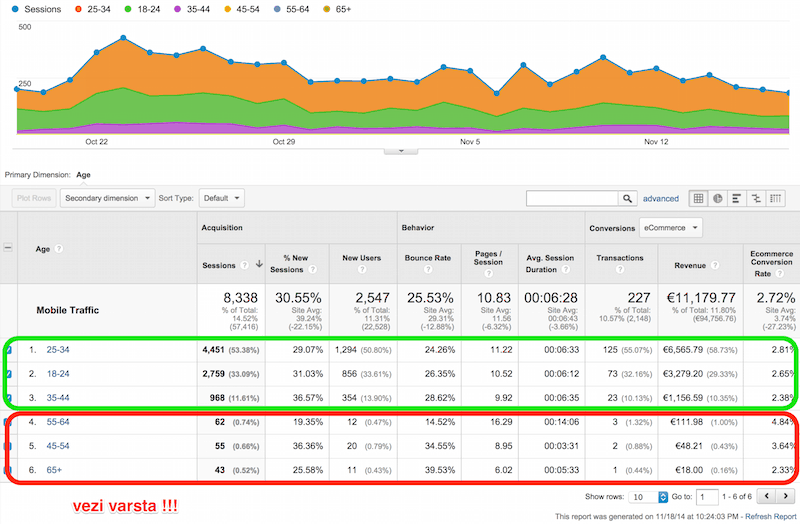Sort by the Revenue column header

[x=690, y=265]
